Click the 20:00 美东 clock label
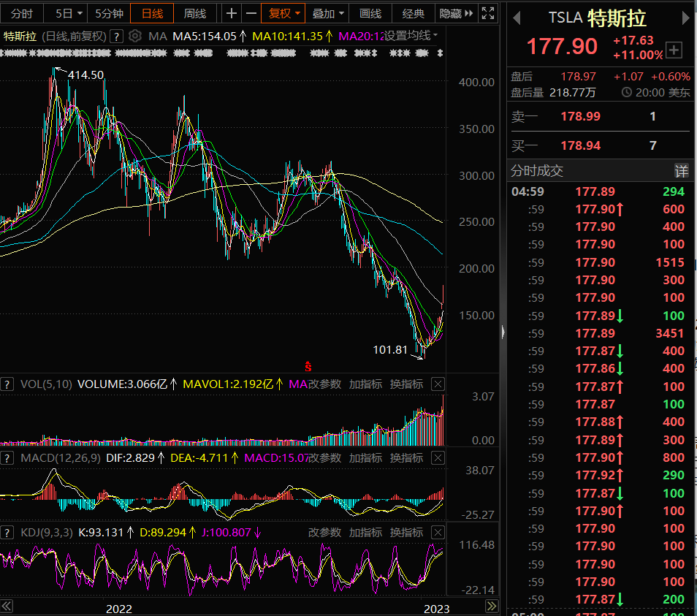This screenshot has width=697, height=616. pyautogui.click(x=656, y=93)
